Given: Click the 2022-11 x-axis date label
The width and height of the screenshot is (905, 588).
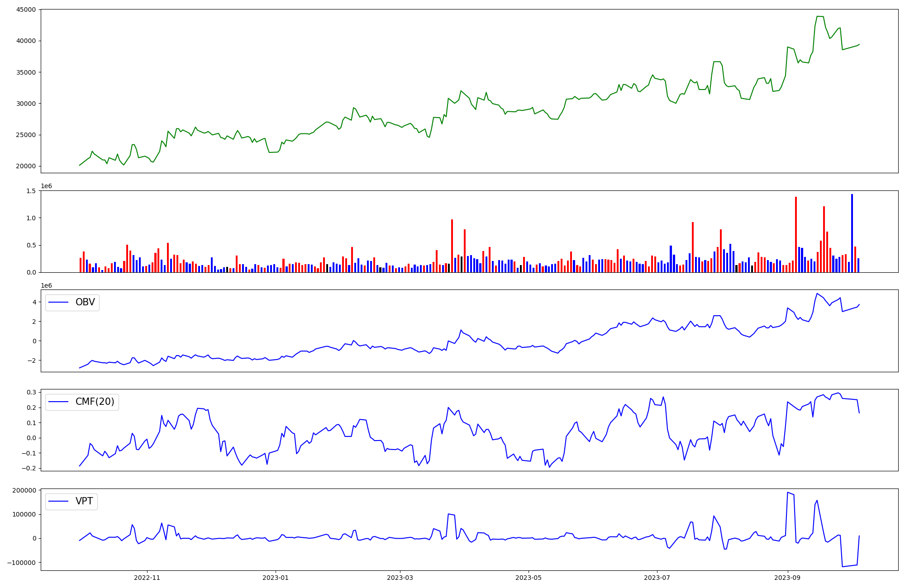Looking at the screenshot, I should [x=147, y=578].
